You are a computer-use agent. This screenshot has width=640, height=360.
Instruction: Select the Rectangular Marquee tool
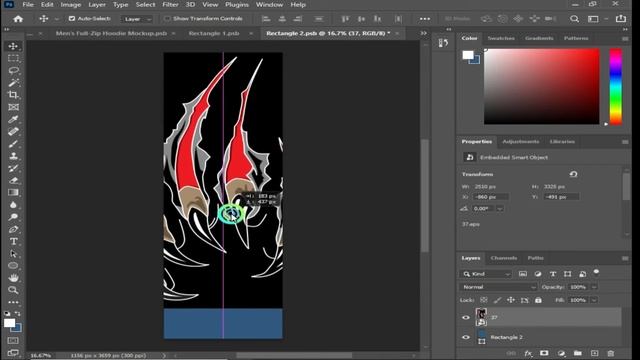coord(13,58)
